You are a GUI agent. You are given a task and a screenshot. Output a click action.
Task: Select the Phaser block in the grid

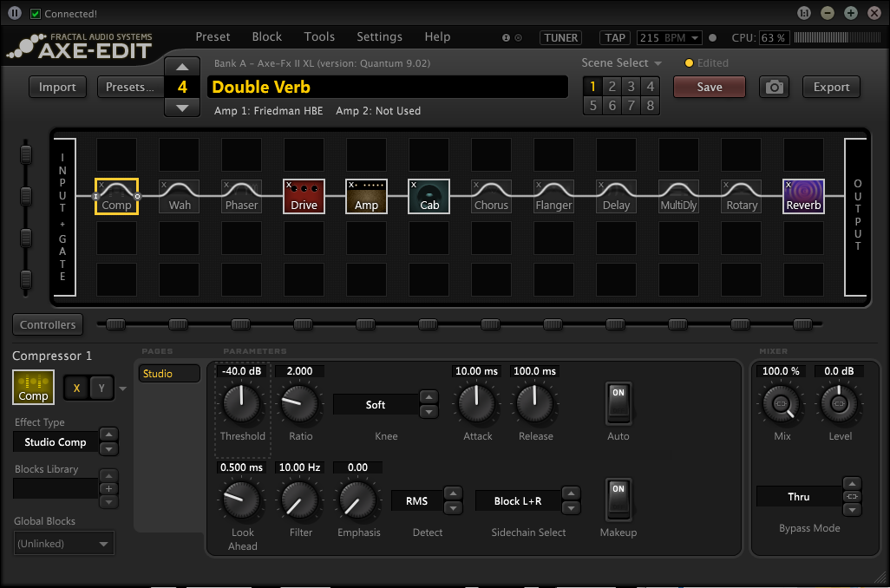[242, 196]
